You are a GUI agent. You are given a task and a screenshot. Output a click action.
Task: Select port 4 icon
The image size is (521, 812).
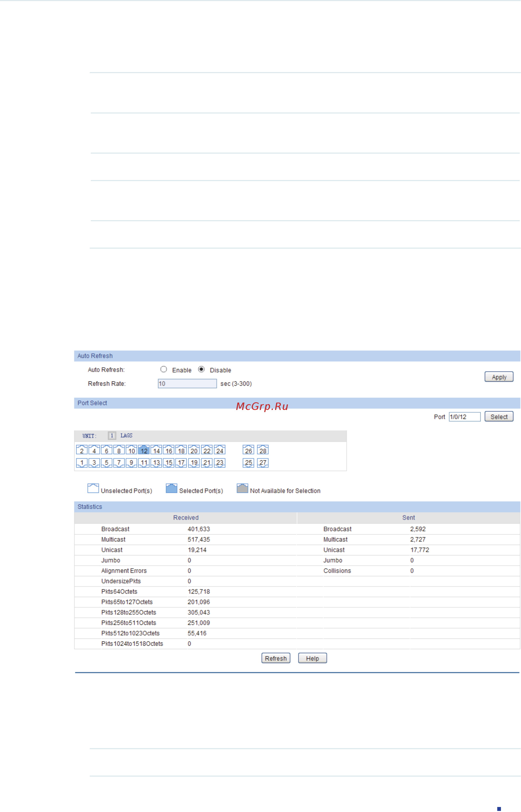tap(94, 450)
